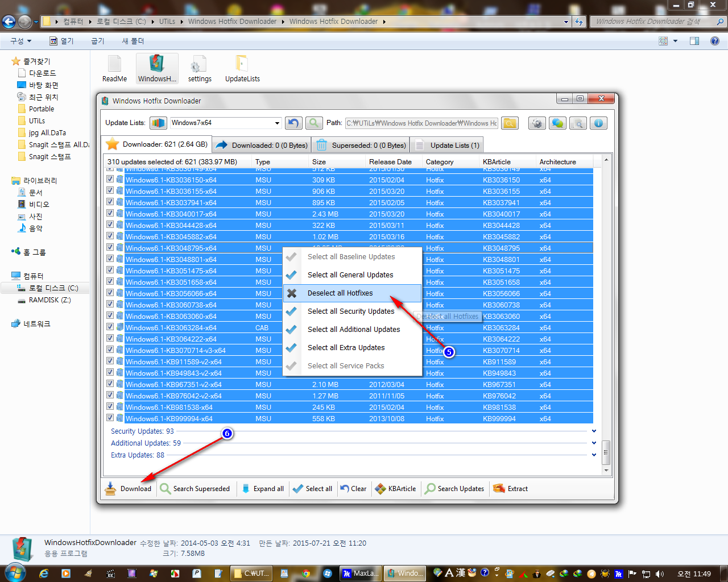Open the 구성 menu dropdown in Explorer
The image size is (728, 582).
point(21,41)
